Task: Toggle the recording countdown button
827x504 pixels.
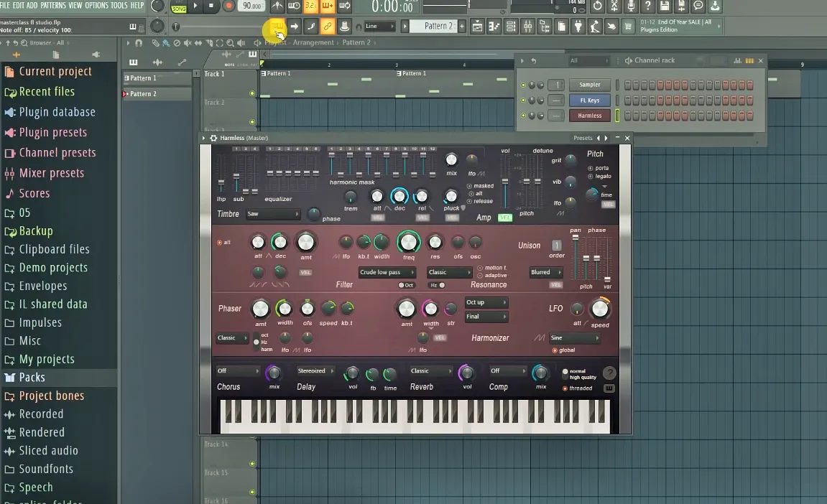Action: point(310,6)
